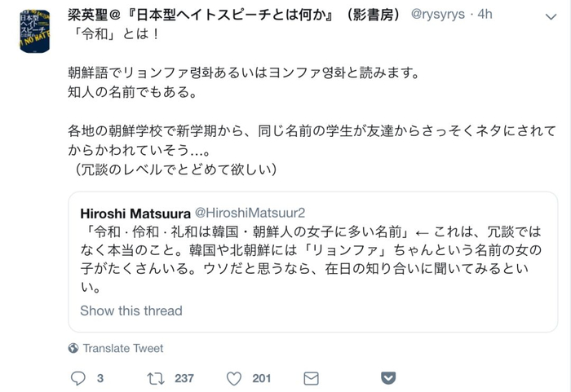Click the reply speech bubble icon
The height and width of the screenshot is (392, 571).
click(x=79, y=378)
